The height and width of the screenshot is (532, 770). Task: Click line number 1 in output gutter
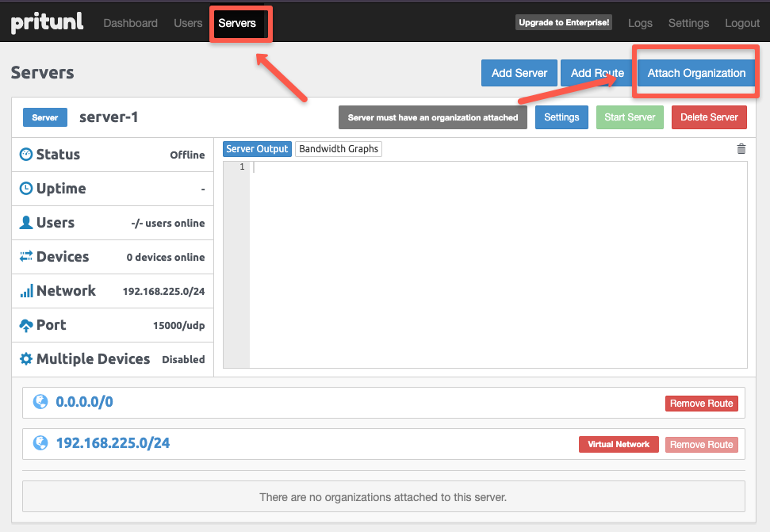242,167
